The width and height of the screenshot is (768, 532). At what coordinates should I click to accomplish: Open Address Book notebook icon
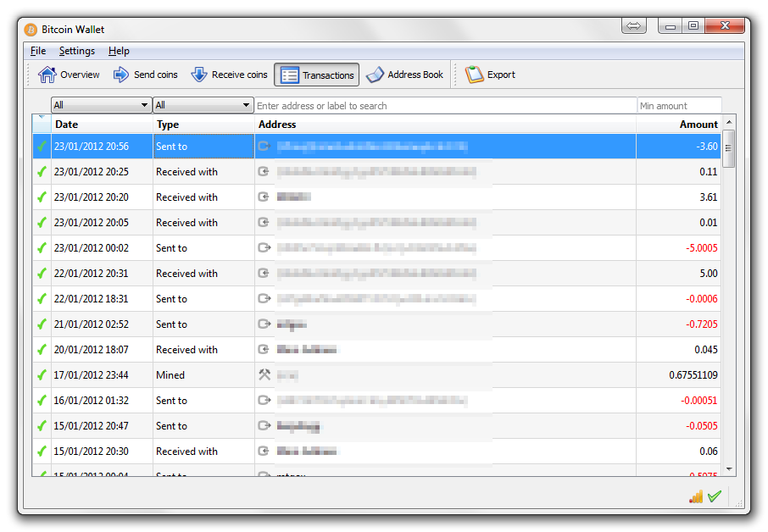[376, 75]
